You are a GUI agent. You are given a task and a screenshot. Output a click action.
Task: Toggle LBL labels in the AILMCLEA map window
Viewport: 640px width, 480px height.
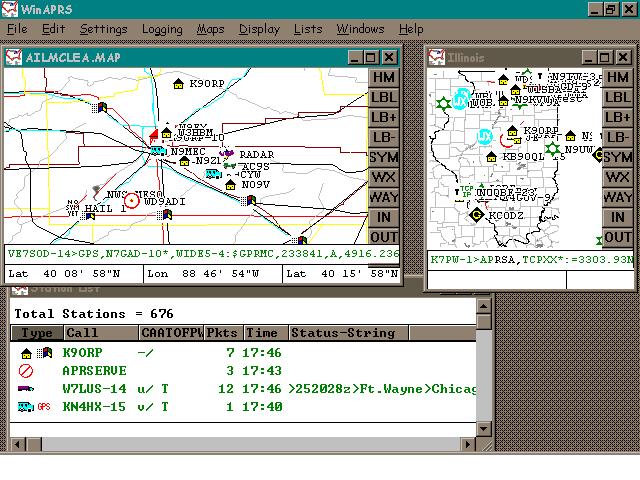383,97
